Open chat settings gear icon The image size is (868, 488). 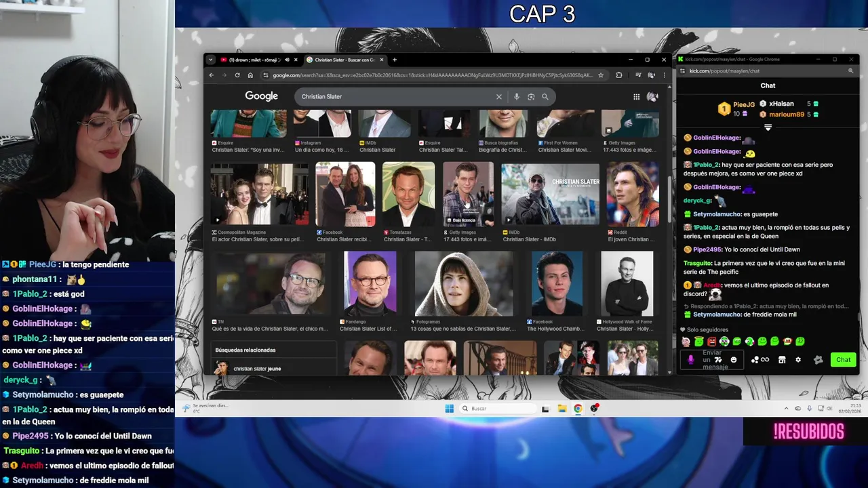point(798,360)
